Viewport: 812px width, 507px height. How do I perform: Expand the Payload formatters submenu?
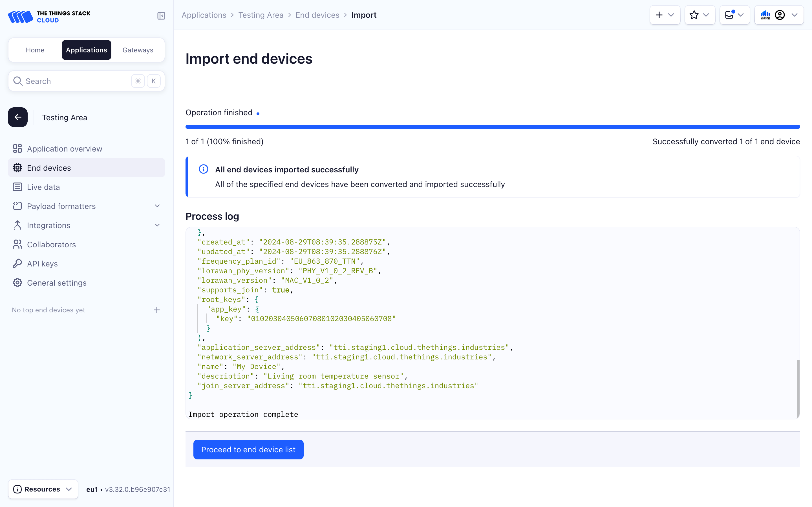(157, 206)
